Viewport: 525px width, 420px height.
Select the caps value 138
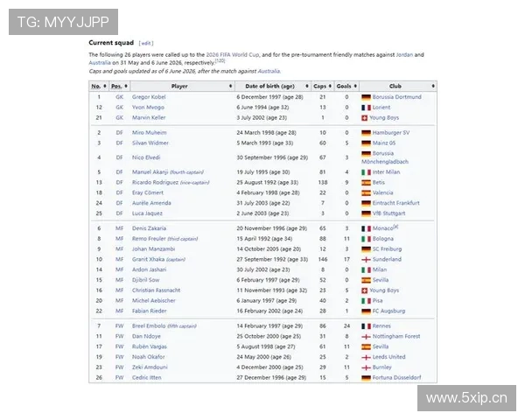(x=323, y=182)
